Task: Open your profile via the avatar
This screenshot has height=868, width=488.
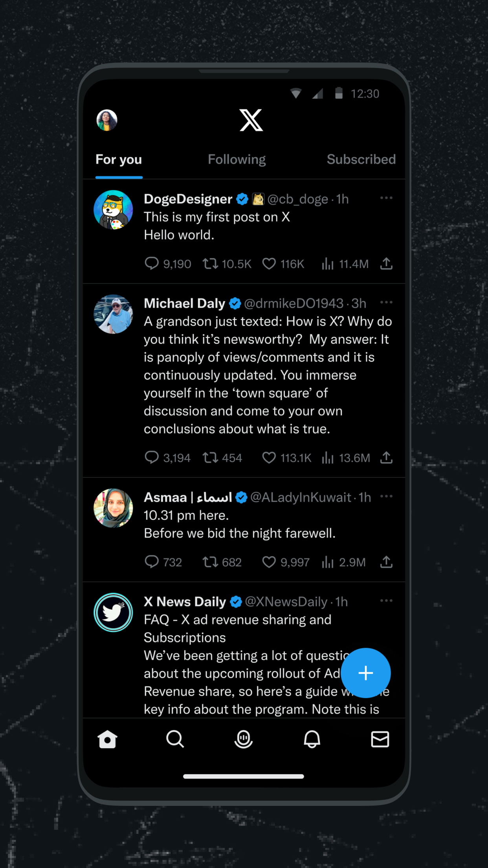Action: point(106,120)
